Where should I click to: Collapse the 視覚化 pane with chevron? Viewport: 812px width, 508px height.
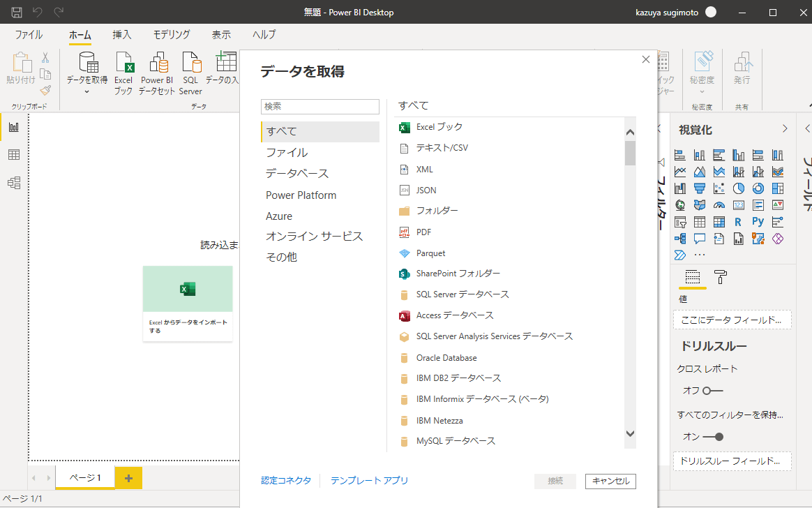pos(785,129)
